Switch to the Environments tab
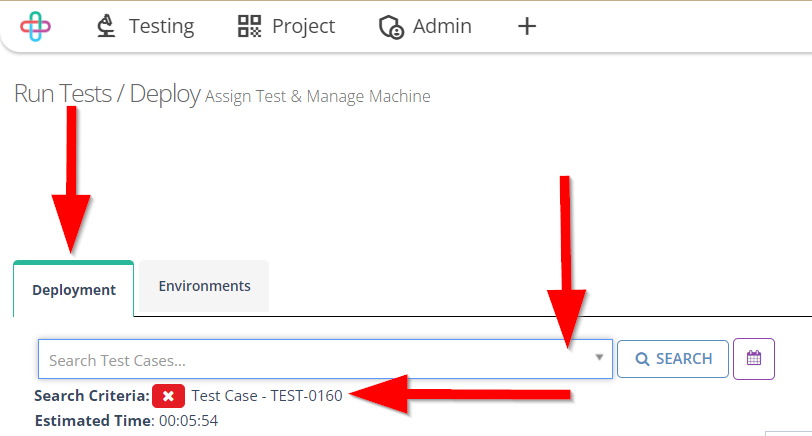Image resolution: width=812 pixels, height=436 pixels. (x=204, y=286)
